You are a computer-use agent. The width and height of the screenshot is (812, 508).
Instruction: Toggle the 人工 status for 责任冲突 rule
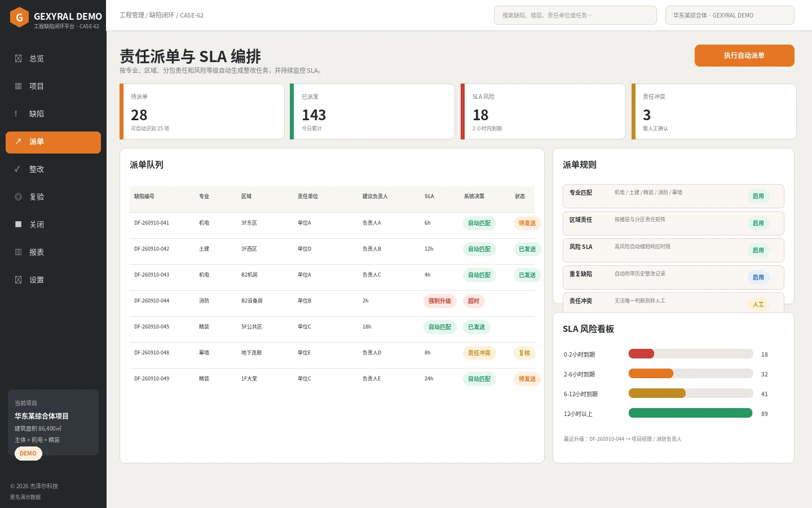point(758,305)
